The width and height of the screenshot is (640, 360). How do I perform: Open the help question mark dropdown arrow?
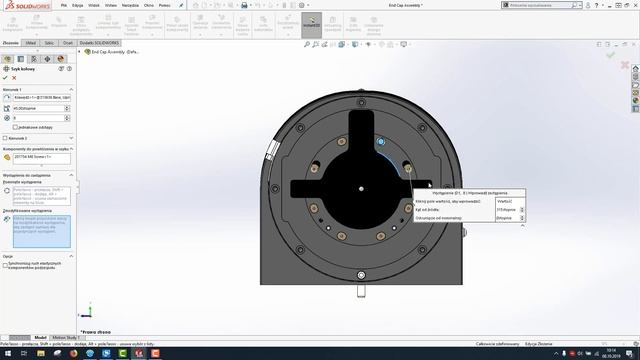click(602, 5)
